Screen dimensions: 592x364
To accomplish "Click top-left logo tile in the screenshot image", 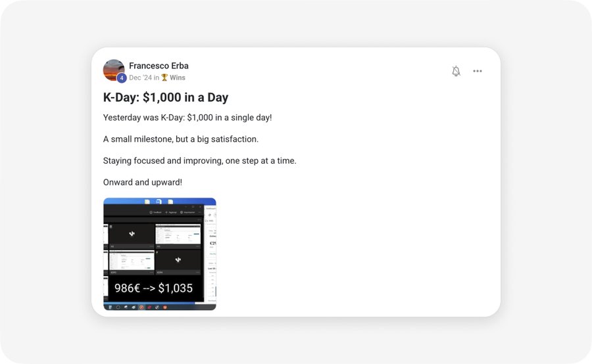I will [x=132, y=234].
